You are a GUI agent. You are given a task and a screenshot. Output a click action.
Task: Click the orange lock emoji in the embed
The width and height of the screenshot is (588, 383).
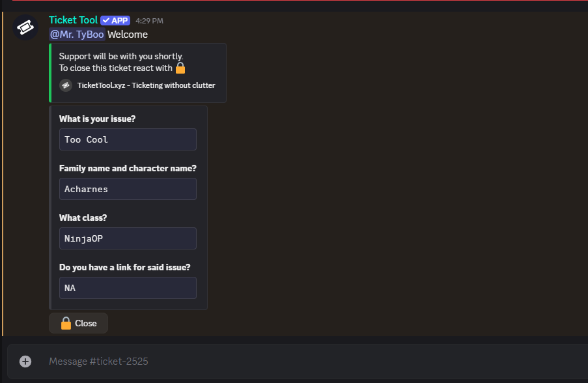point(180,68)
